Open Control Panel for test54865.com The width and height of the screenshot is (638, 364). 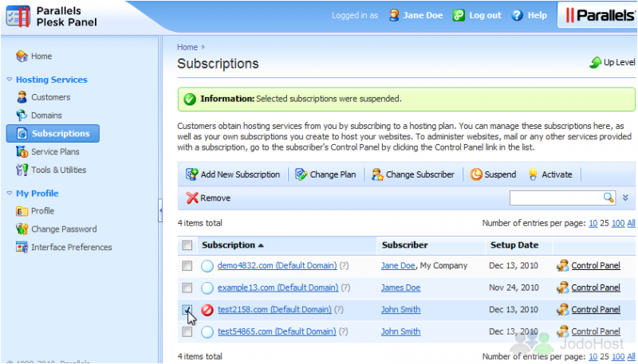(x=596, y=331)
